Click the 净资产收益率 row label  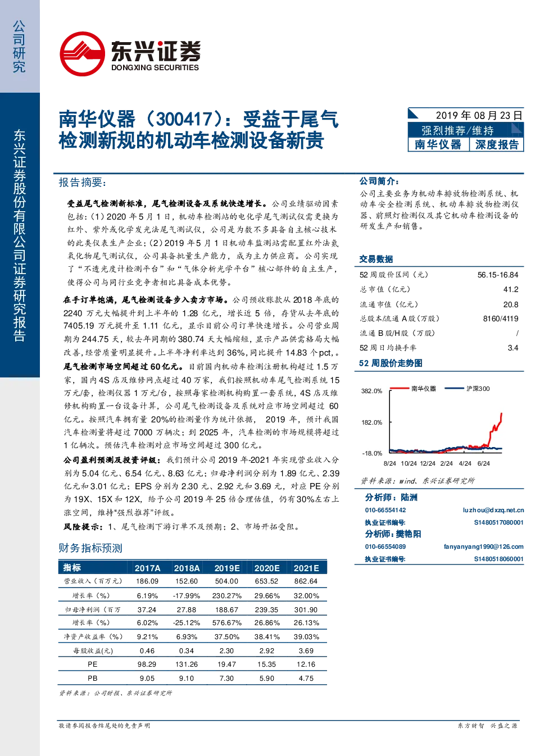coord(93,637)
